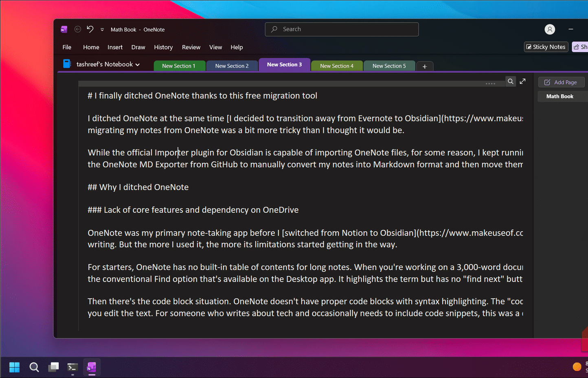Image resolution: width=588 pixels, height=378 pixels.
Task: Click in the Search box
Action: pyautogui.click(x=342, y=29)
